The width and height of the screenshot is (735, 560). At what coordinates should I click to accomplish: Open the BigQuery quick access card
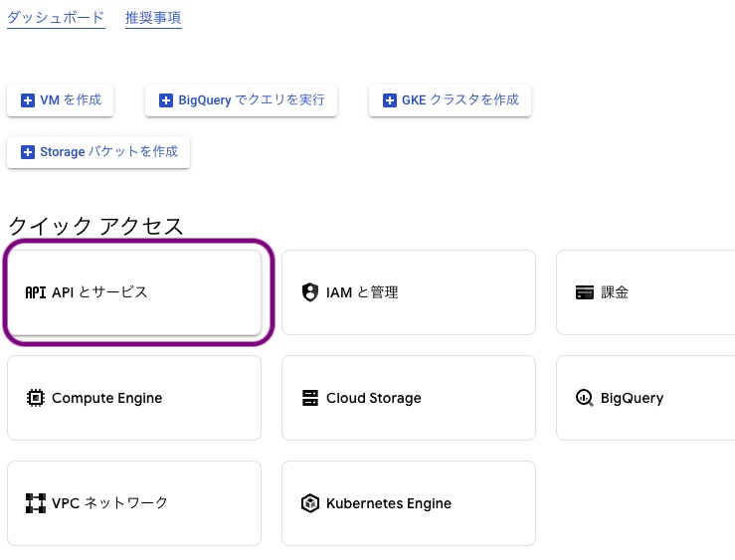(x=645, y=398)
